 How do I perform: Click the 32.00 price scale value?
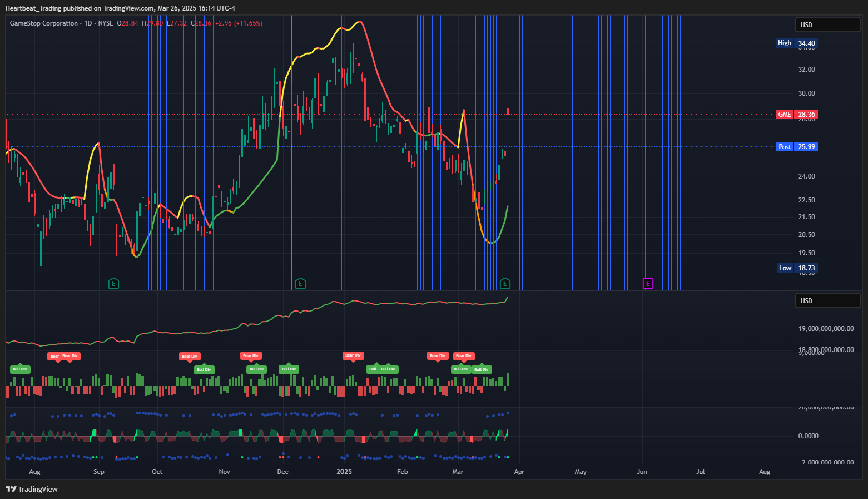pos(807,70)
